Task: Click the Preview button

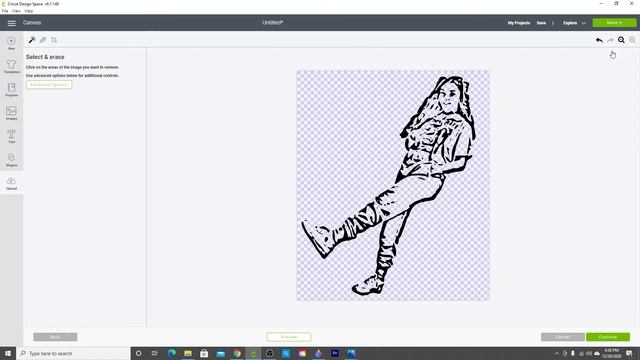Action: [x=289, y=337]
